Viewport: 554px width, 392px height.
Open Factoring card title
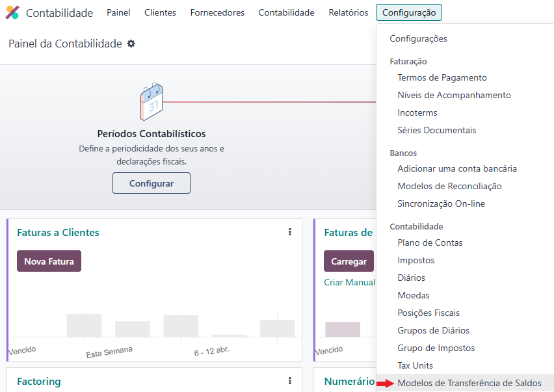tap(39, 382)
